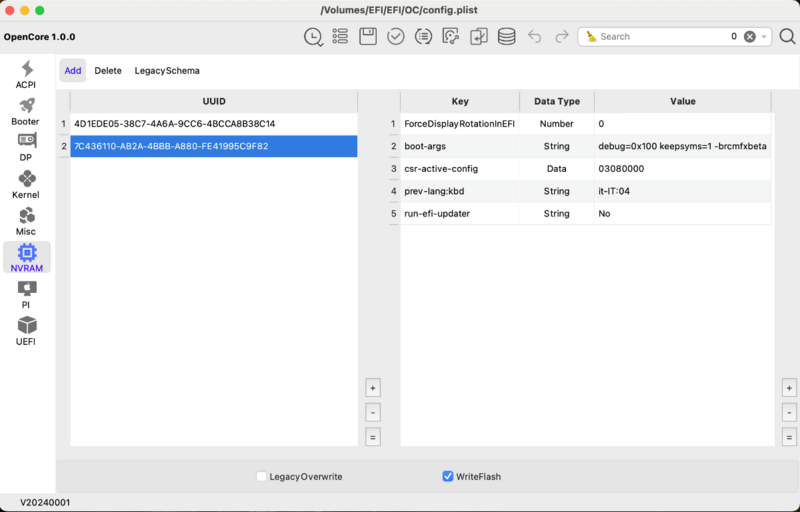This screenshot has height=512, width=800.
Task: Open the Kernel section
Action: pyautogui.click(x=26, y=184)
